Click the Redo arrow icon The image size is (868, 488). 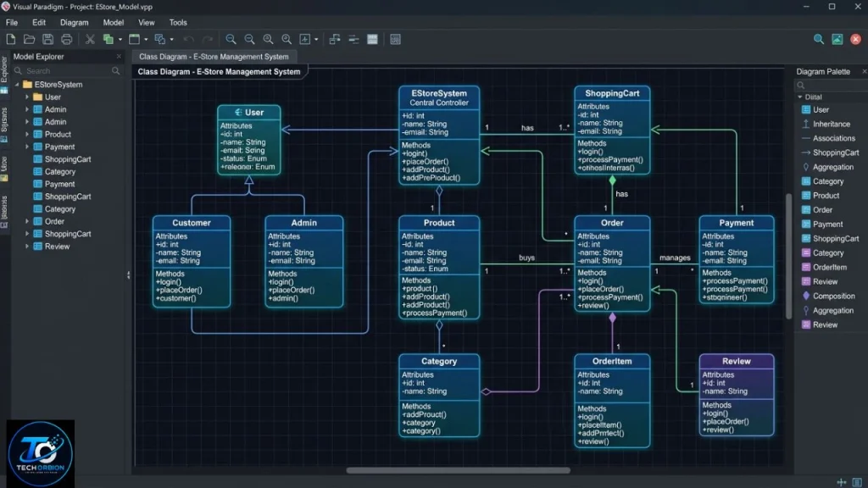coord(208,39)
